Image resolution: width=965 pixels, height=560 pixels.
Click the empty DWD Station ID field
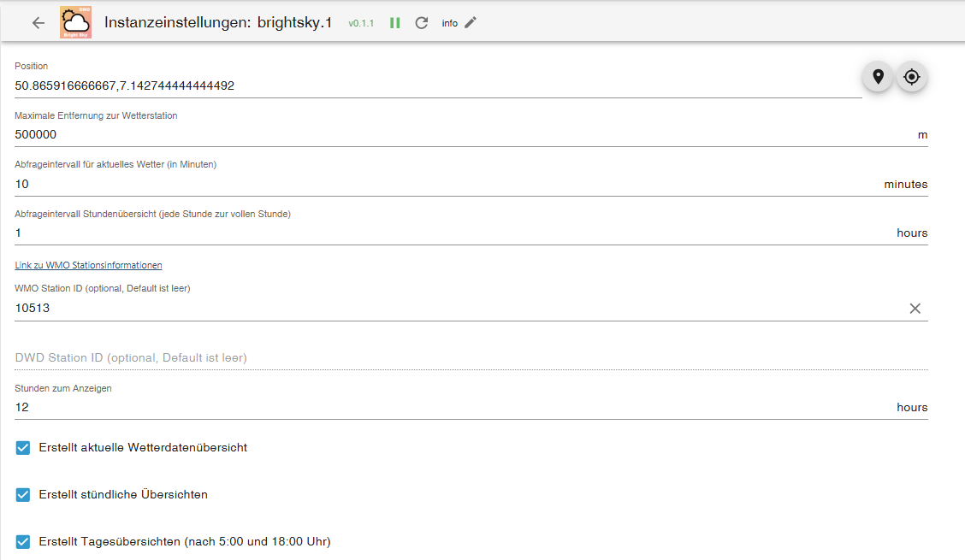(471, 357)
